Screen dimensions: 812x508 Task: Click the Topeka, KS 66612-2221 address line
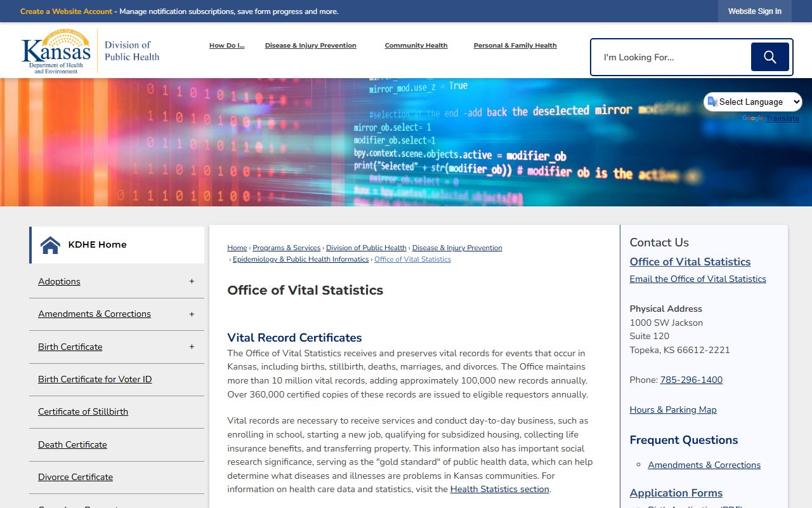(x=680, y=350)
